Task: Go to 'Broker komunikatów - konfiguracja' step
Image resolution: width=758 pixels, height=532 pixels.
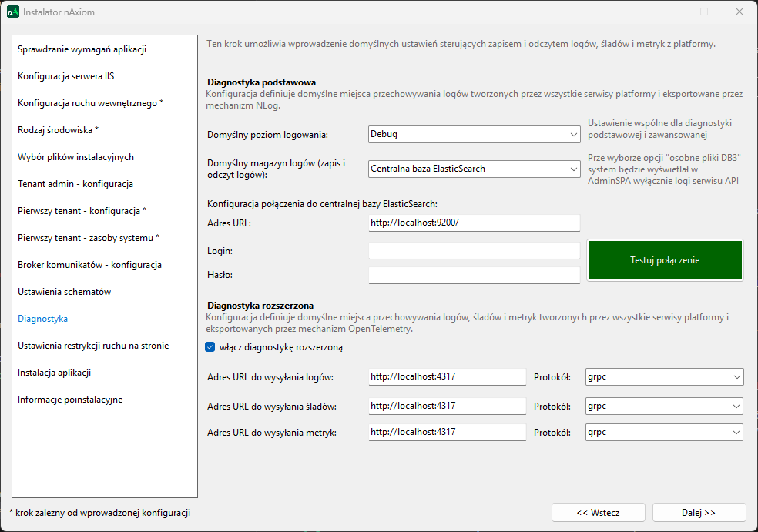Action: 89,265
